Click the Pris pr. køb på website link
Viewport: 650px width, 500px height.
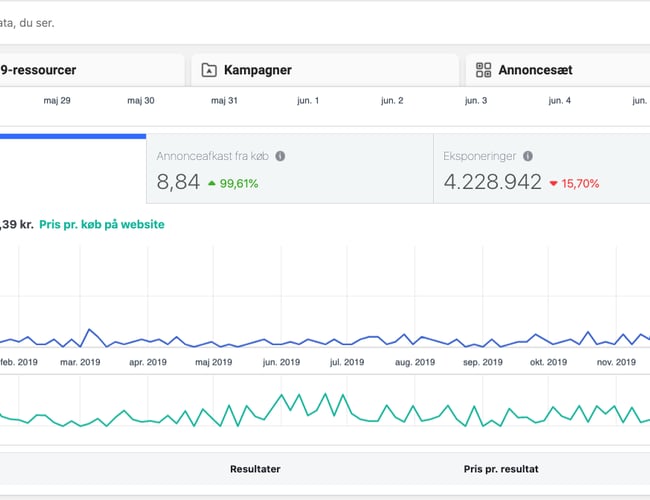[102, 224]
